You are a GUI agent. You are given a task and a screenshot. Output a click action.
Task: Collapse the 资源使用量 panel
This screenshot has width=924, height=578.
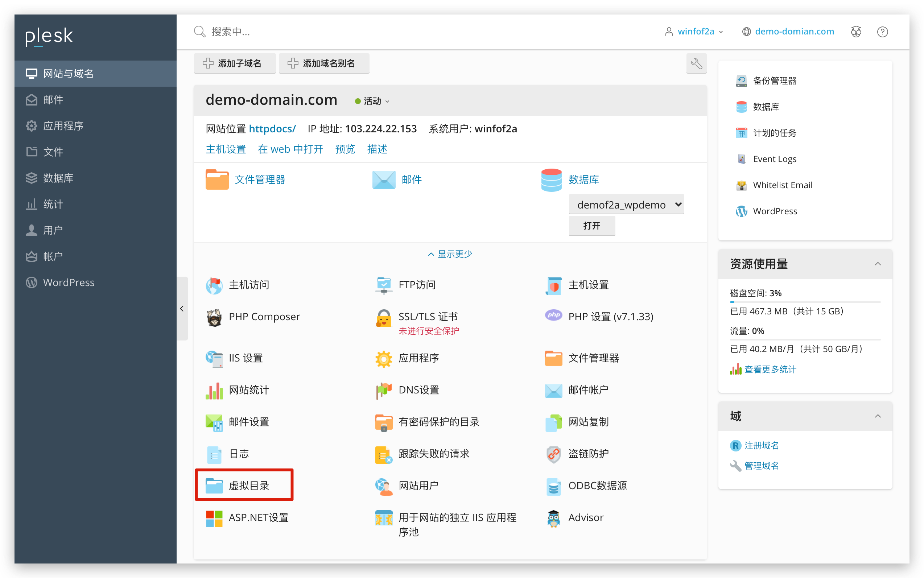click(877, 264)
